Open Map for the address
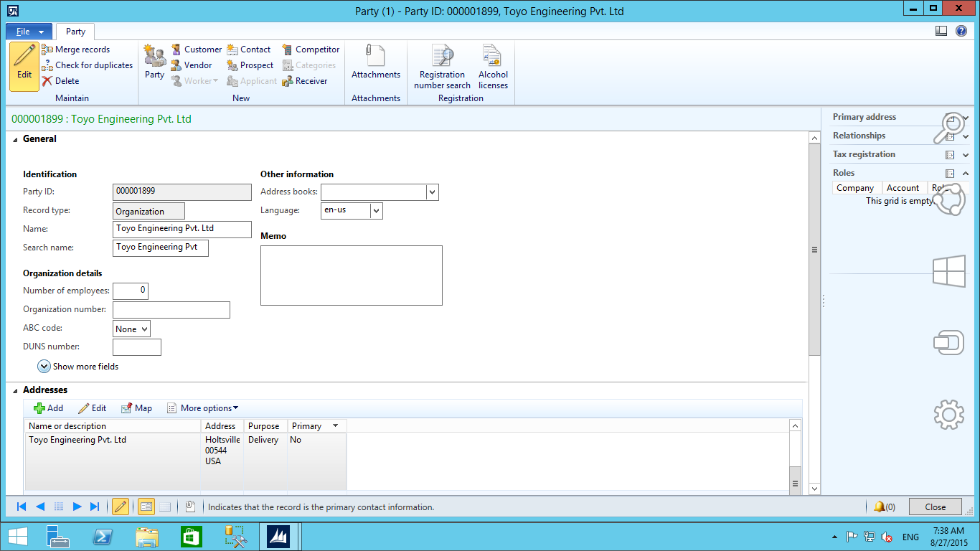The image size is (980, 551). (x=136, y=408)
